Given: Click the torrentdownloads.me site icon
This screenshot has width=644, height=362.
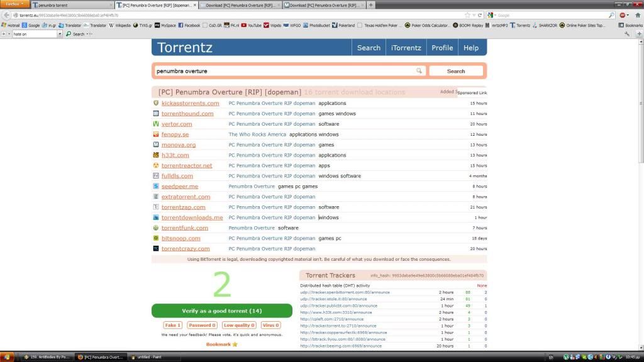Looking at the screenshot, I should click(156, 217).
